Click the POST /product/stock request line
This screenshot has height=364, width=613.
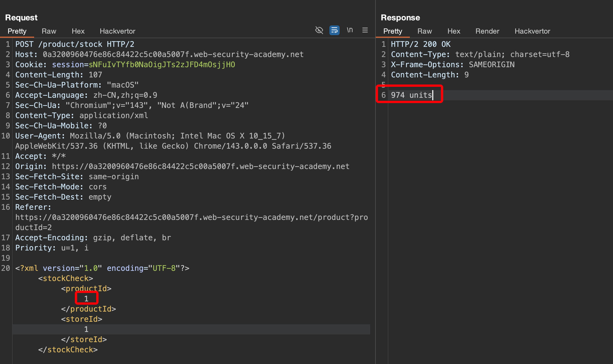coord(75,44)
